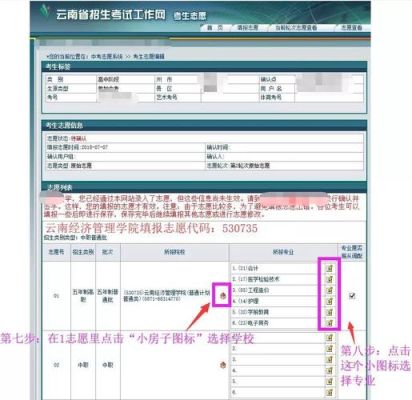Click row 02's major slot 6 icon
The height and width of the screenshot is (400, 412).
tap(329, 392)
